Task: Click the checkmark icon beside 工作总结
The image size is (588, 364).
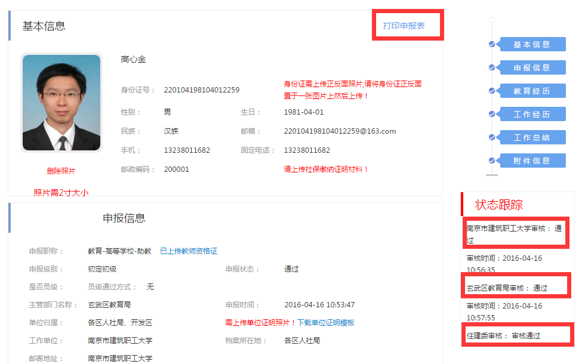Action: (492, 137)
